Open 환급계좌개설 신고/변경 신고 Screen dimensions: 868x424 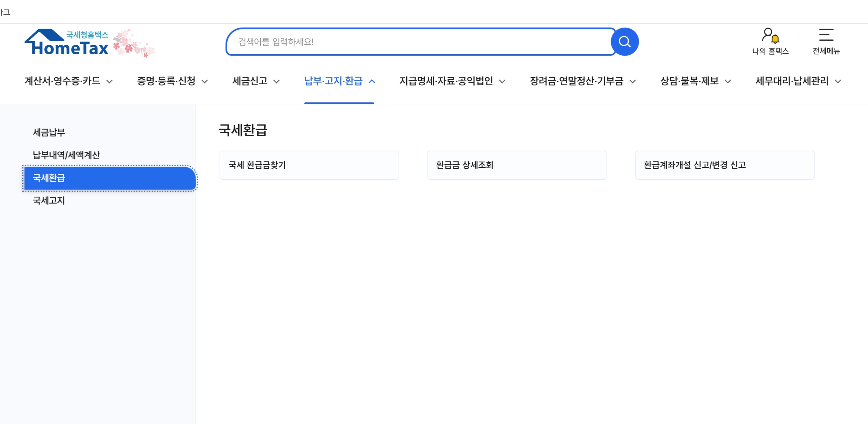point(725,165)
